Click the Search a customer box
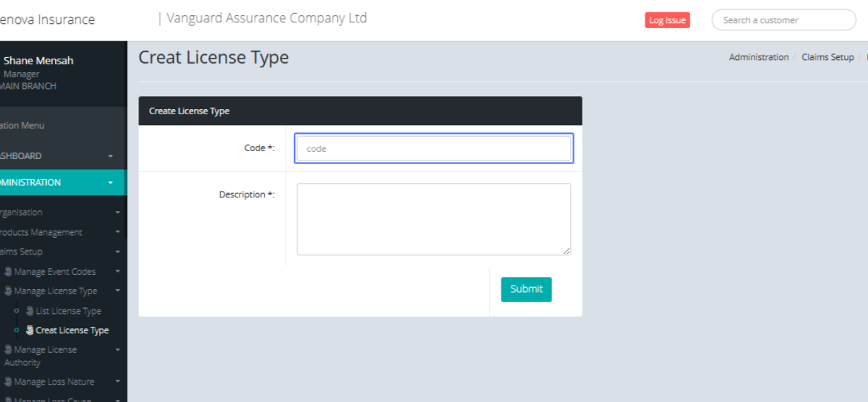Image resolution: width=868 pixels, height=402 pixels. (x=783, y=20)
